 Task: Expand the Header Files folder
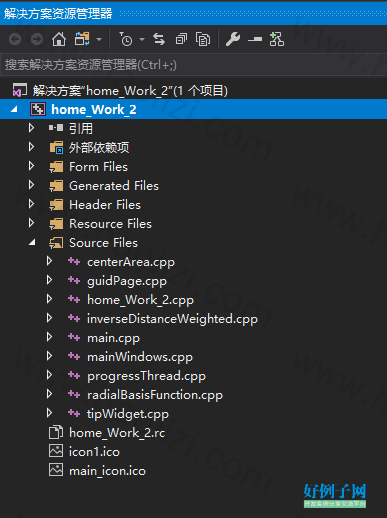coord(31,204)
